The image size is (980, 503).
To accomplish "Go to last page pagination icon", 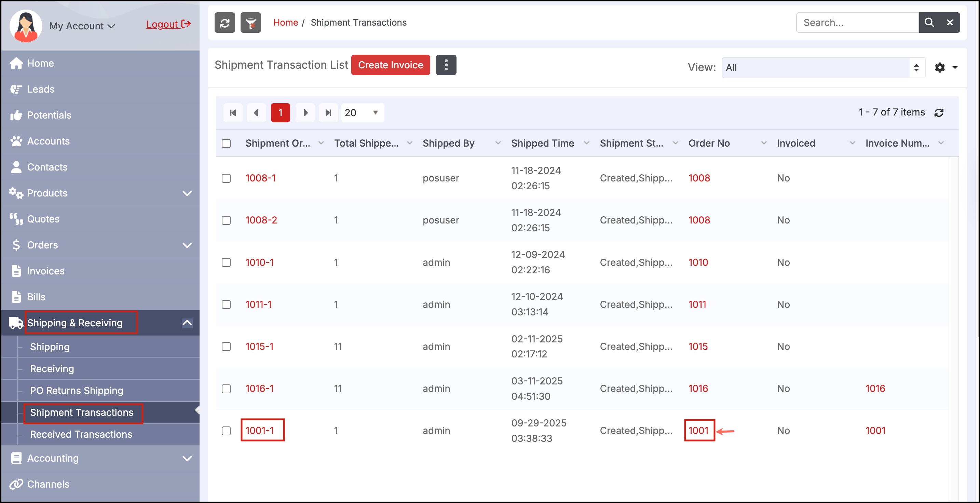I will [328, 113].
